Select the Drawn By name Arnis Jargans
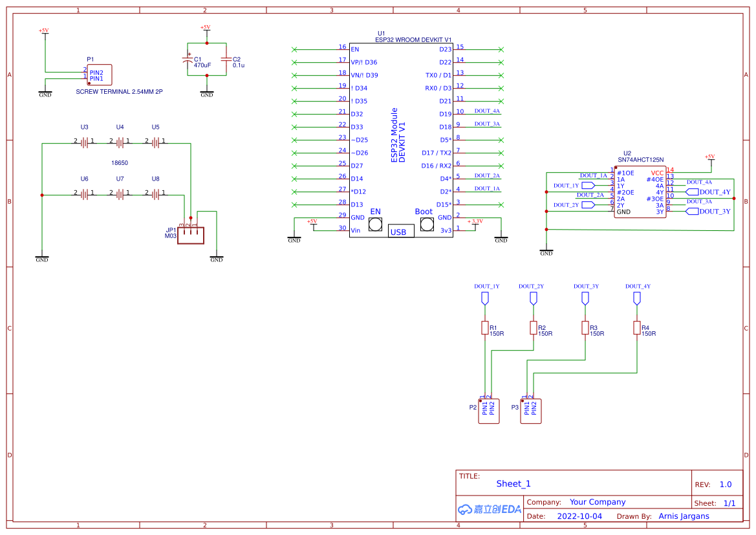 [x=684, y=516]
